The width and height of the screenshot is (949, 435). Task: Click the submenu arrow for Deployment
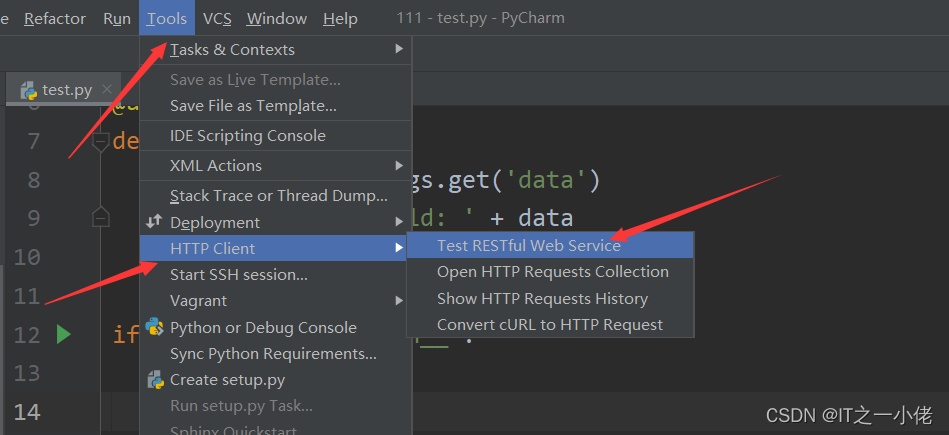tap(399, 221)
